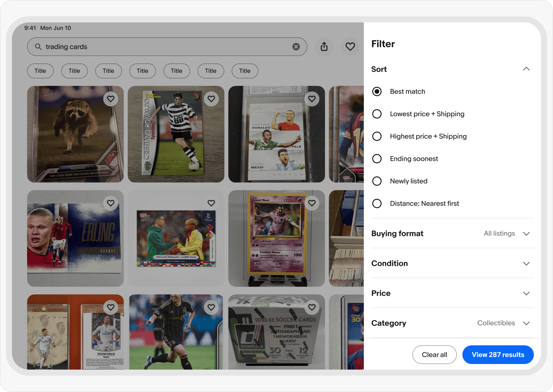Screen dimensions: 553x392
Task: Expand the Price filter section
Action: coord(526,293)
